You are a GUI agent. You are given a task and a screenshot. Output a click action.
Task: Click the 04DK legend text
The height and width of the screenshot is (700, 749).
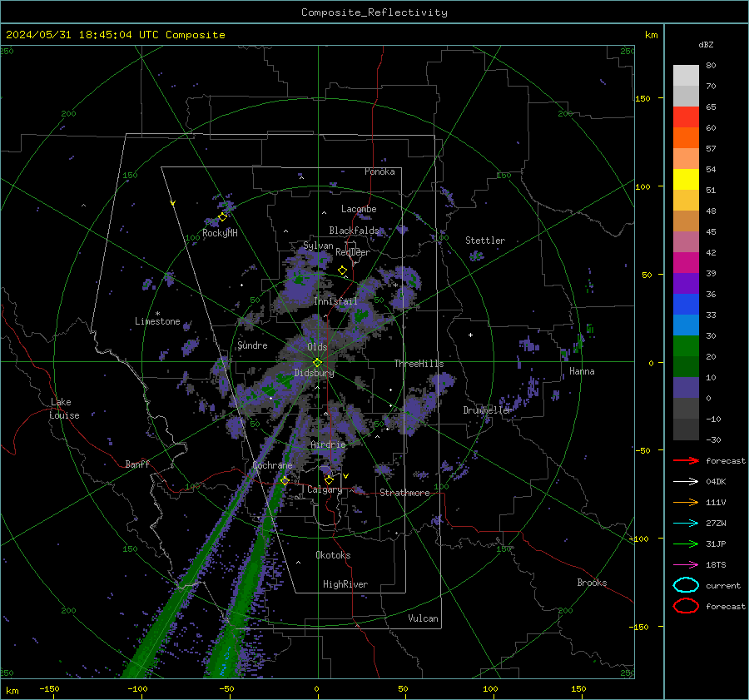click(x=716, y=482)
